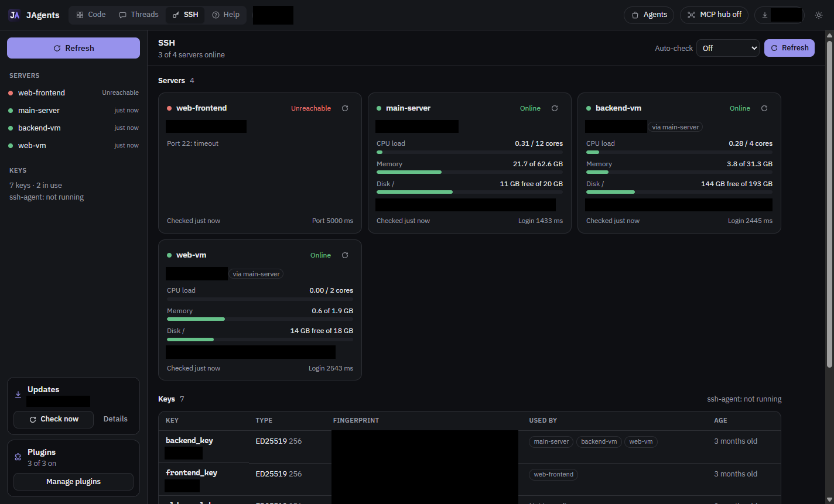Click the USED BY column header
The width and height of the screenshot is (834, 504).
(x=543, y=420)
